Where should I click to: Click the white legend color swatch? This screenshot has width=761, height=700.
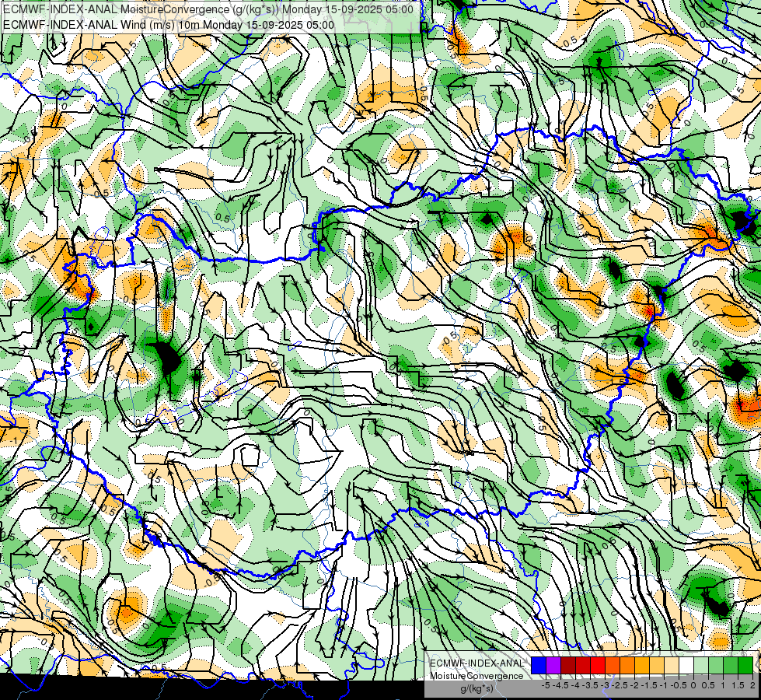click(686, 665)
